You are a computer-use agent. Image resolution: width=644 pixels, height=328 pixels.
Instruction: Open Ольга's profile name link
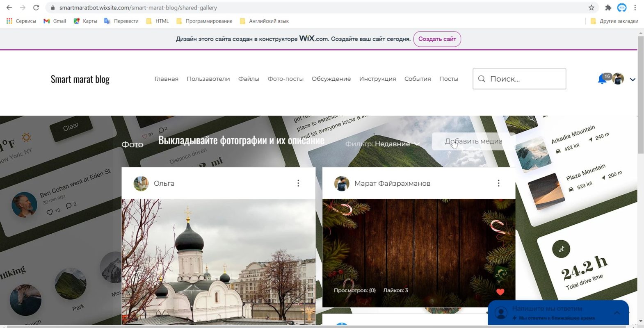point(164,183)
